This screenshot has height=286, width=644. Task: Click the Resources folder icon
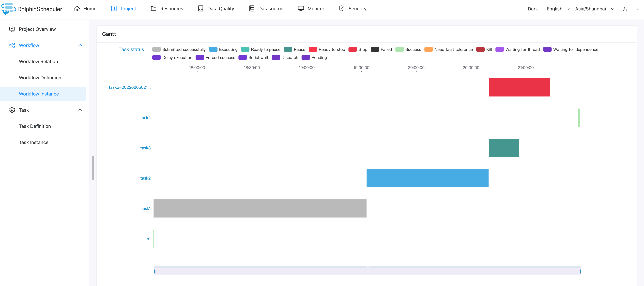154,9
